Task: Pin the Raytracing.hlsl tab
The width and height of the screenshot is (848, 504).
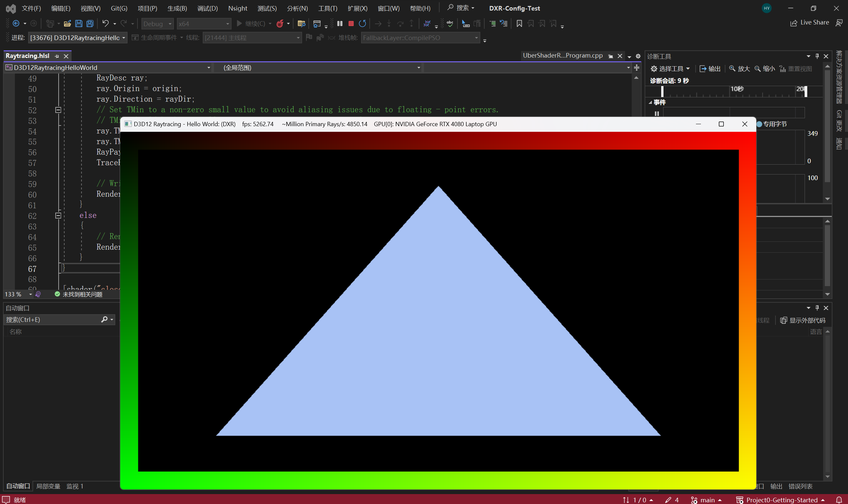Action: point(57,56)
